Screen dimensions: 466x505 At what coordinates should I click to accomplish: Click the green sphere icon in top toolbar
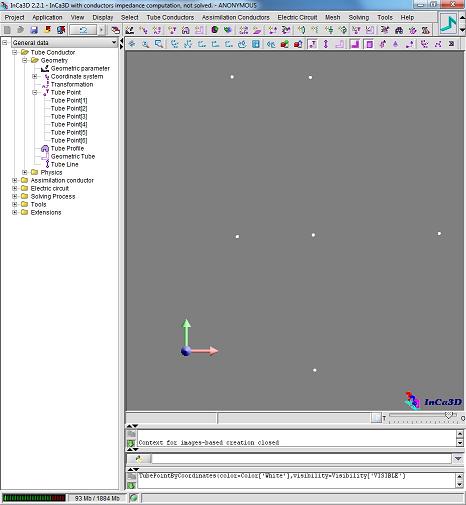tap(215, 30)
